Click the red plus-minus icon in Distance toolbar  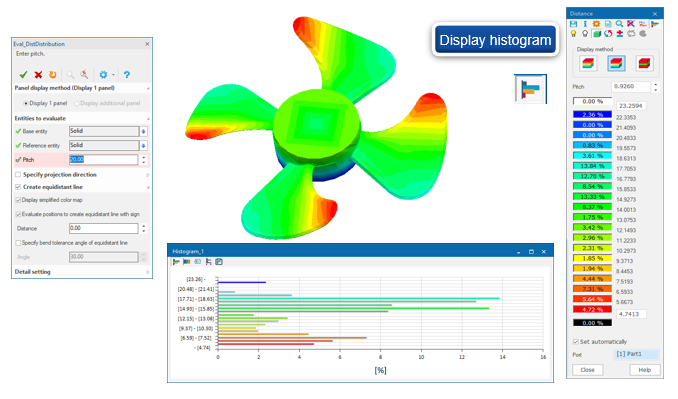pos(620,34)
